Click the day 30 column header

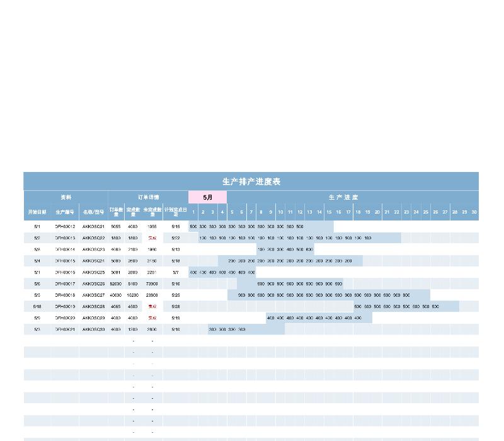[474, 212]
